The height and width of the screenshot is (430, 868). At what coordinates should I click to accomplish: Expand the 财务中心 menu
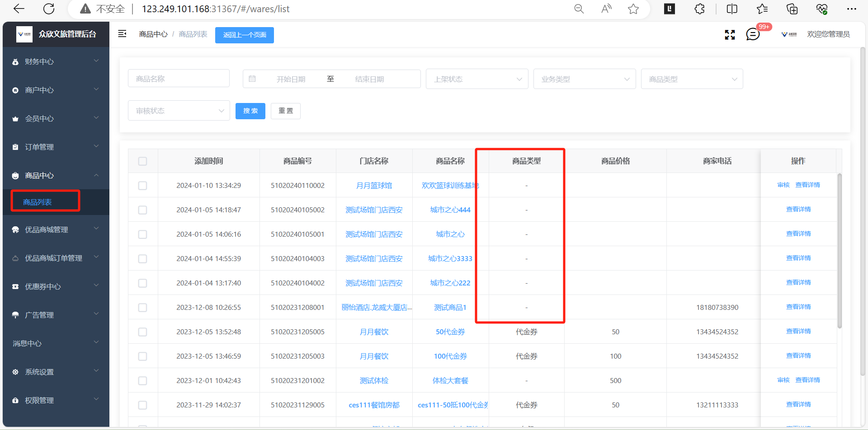pyautogui.click(x=96, y=61)
